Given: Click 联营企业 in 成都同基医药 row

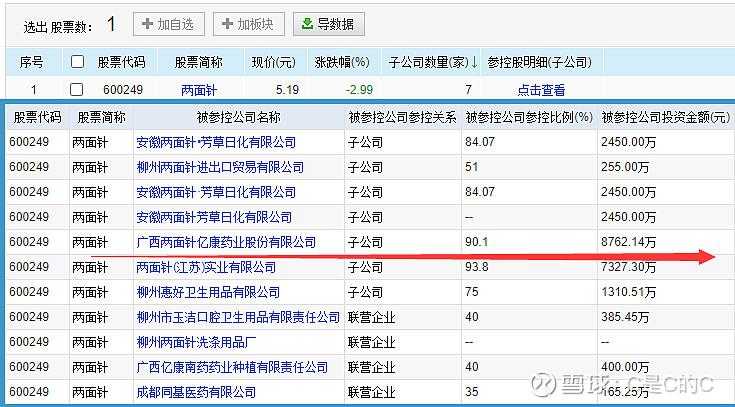Looking at the screenshot, I should (x=372, y=392).
